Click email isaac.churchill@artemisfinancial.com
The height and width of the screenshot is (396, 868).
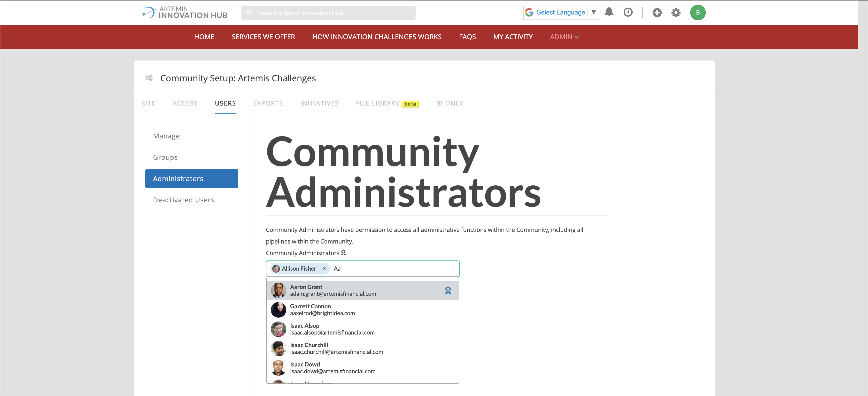click(336, 352)
